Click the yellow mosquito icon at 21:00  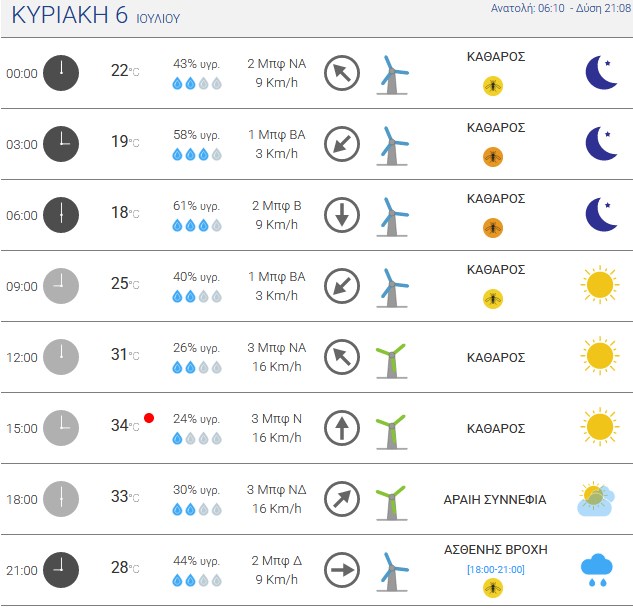point(493,588)
